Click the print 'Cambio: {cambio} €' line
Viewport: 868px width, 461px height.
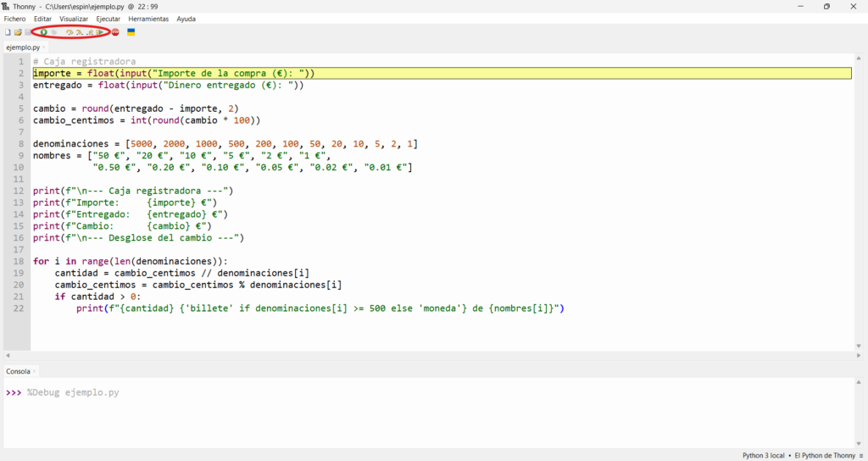click(122, 225)
